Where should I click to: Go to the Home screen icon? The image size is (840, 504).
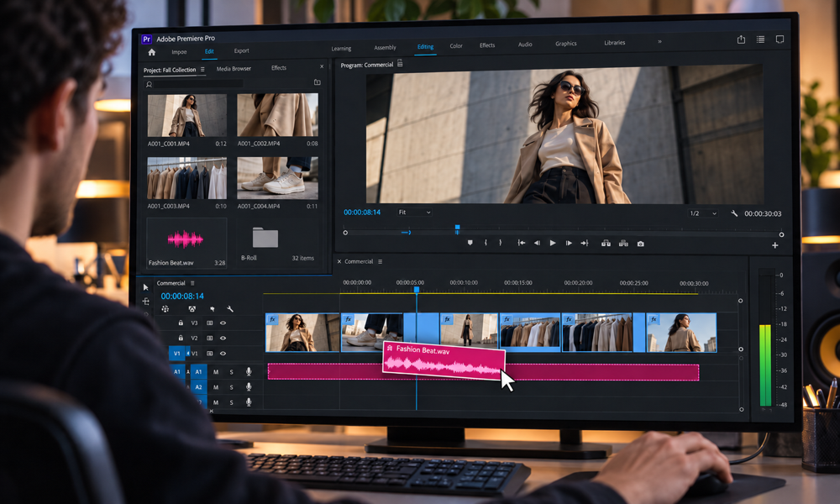[x=151, y=52]
